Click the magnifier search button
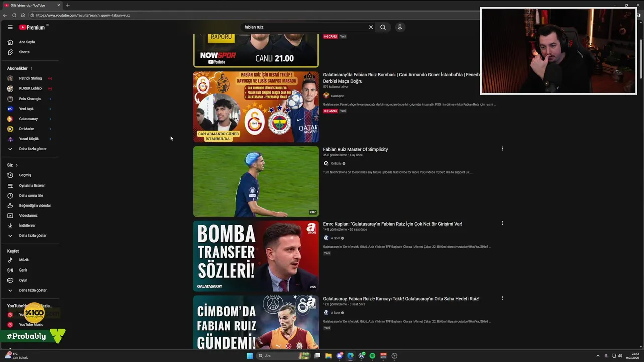The height and width of the screenshot is (362, 644). [383, 27]
